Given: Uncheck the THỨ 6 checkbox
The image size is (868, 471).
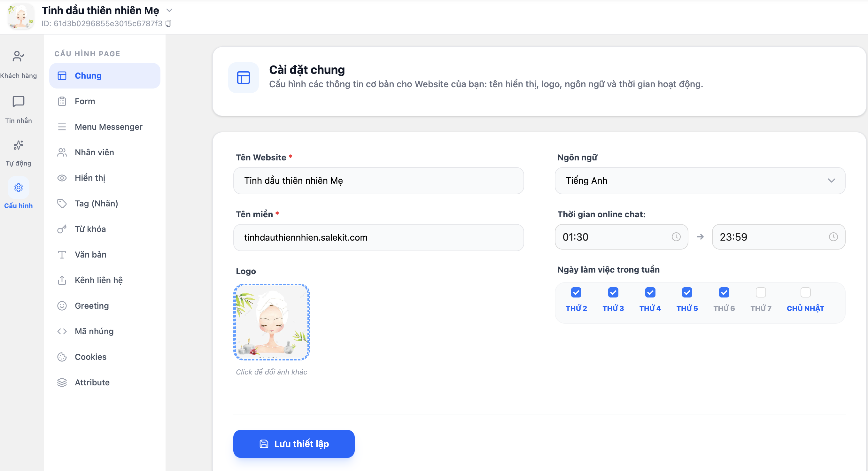Looking at the screenshot, I should (724, 292).
